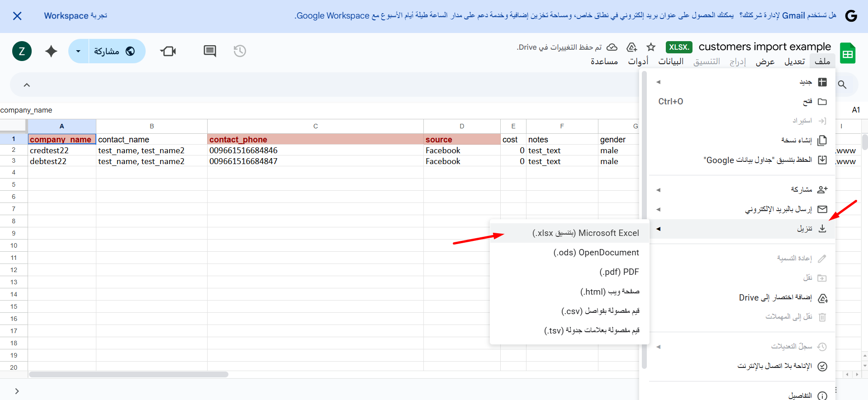The width and height of the screenshot is (868, 400).
Task: Expand the side panel chevron at bottom left
Action: [17, 391]
